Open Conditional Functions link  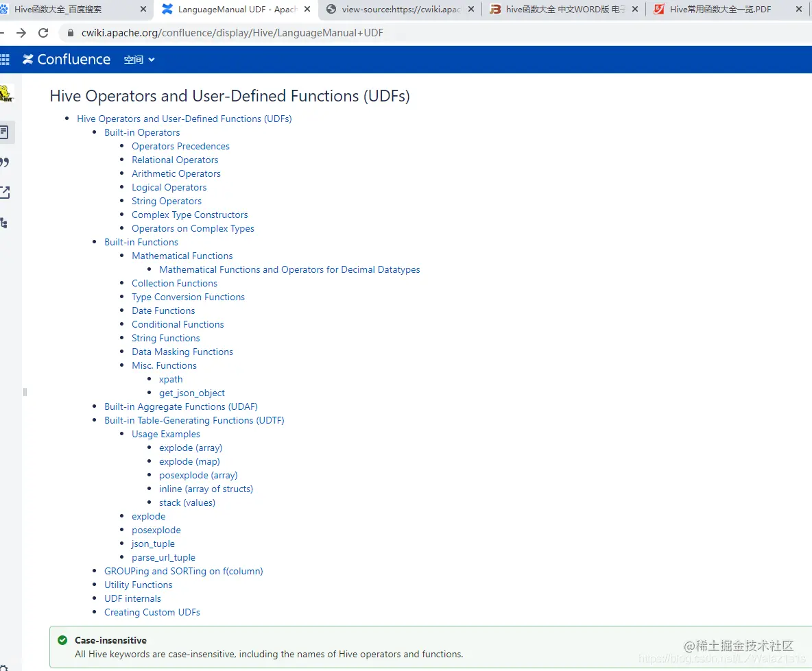click(178, 324)
